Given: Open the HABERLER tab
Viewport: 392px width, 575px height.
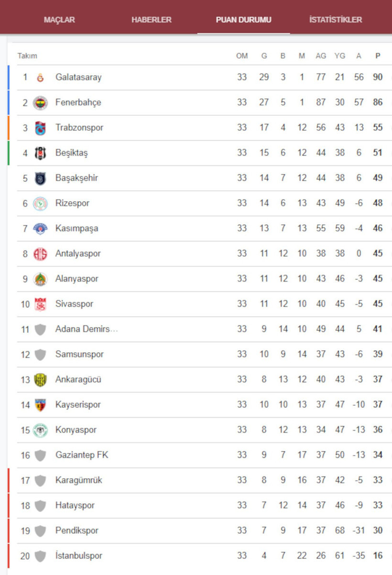Looking at the screenshot, I should pos(152,20).
